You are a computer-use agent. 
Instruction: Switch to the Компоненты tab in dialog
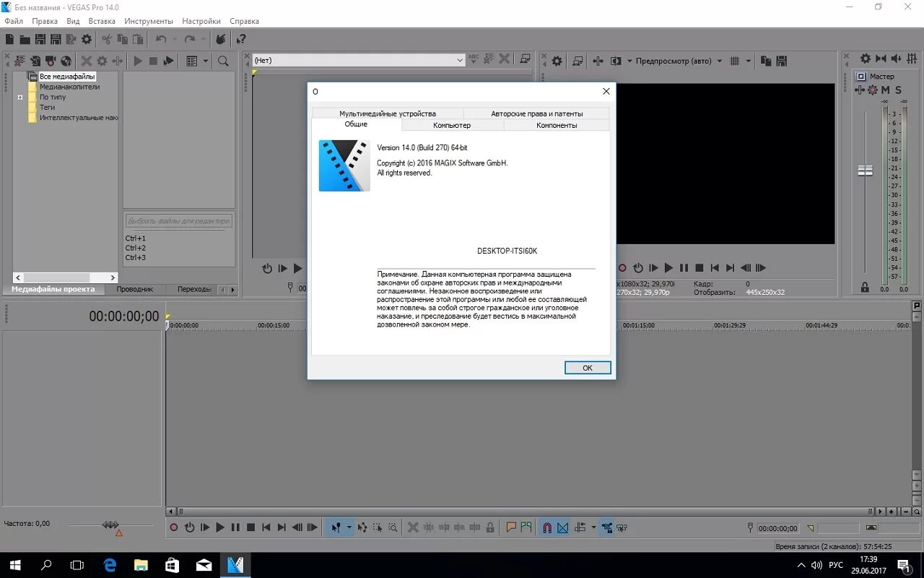557,125
